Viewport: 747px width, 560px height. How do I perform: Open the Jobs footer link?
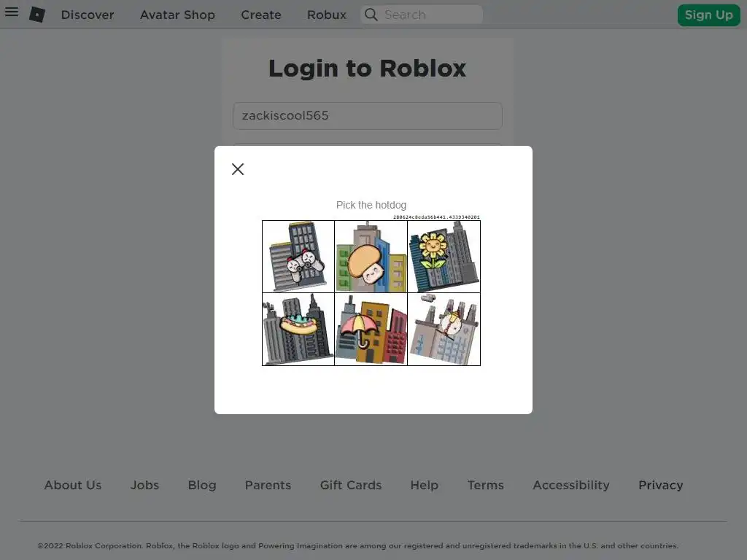145,485
